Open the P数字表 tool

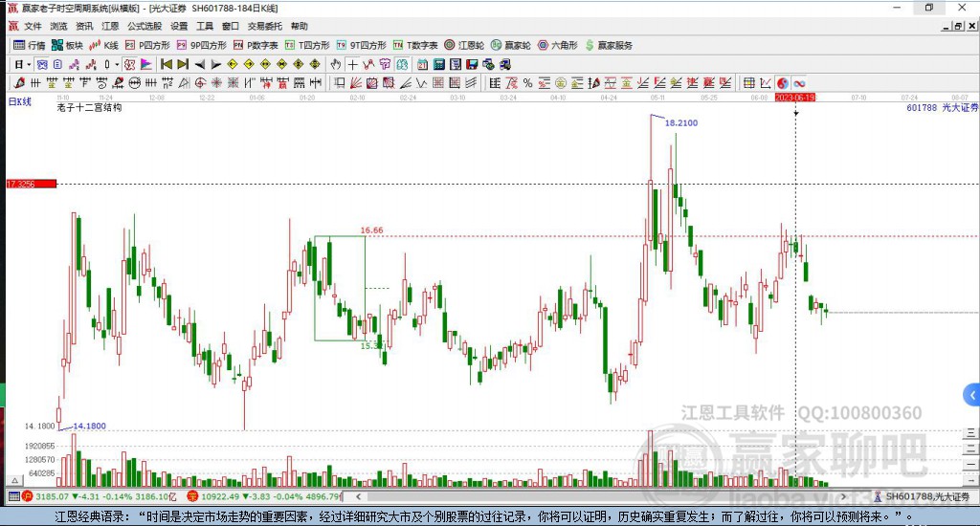point(256,45)
